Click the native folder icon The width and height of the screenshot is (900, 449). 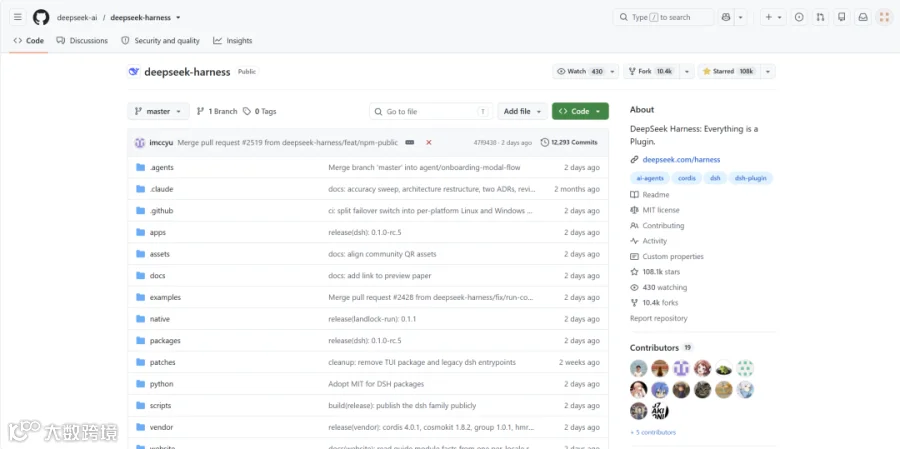[141, 319]
